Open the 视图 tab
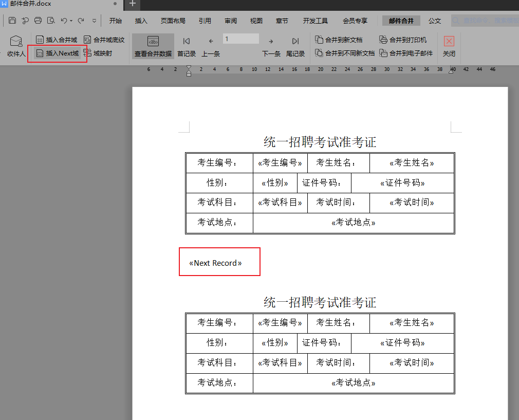Image resolution: width=519 pixels, height=420 pixels. (256, 21)
